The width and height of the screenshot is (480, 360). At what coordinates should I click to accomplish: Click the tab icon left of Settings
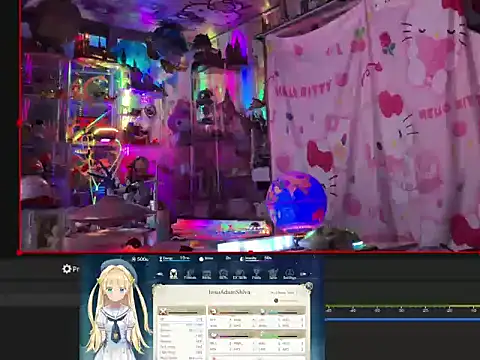273,274
